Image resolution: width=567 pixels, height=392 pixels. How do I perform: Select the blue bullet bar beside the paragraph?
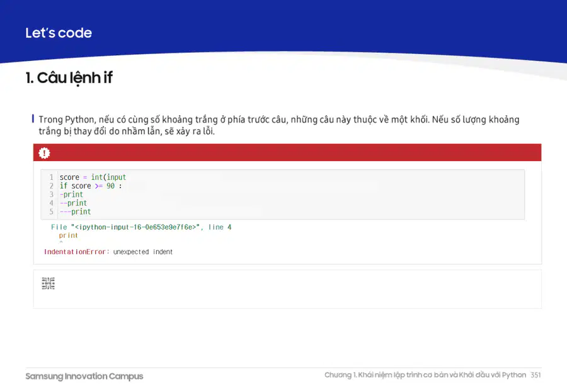pos(33,119)
